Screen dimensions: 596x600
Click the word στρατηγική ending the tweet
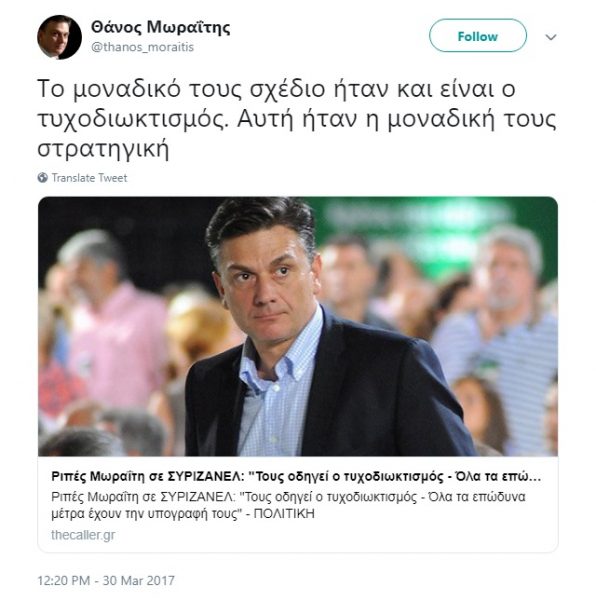[103, 149]
